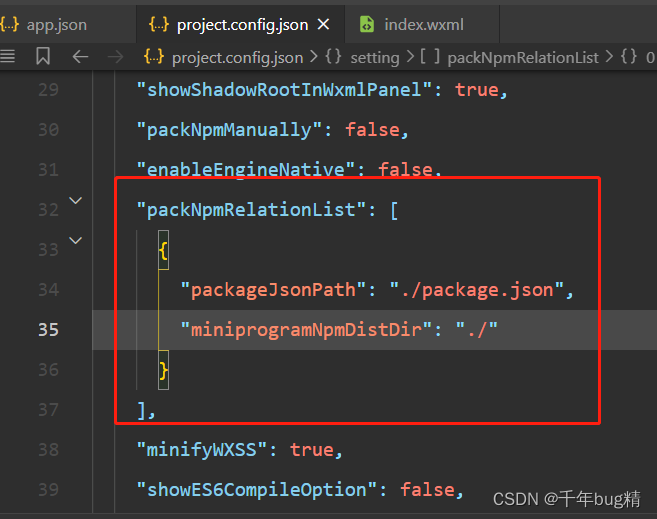Close the project.config.json tab
The width and height of the screenshot is (657, 519).
(x=323, y=25)
